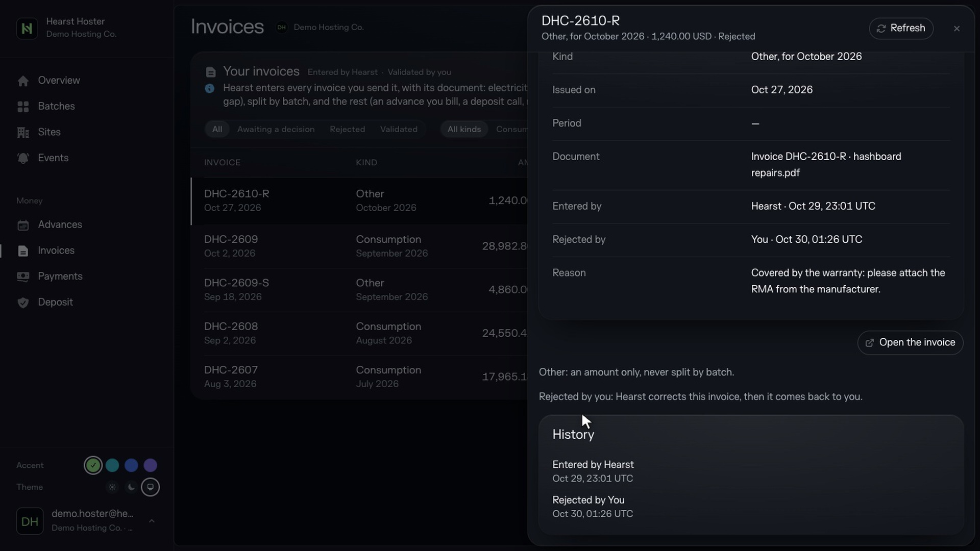This screenshot has height=551, width=980.
Task: Click the info icon beside invoice description
Action: point(209,88)
